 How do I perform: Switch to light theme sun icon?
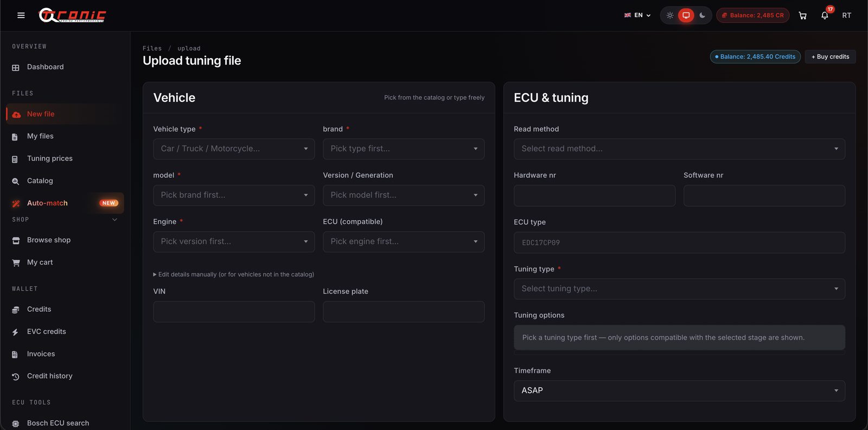pos(670,15)
